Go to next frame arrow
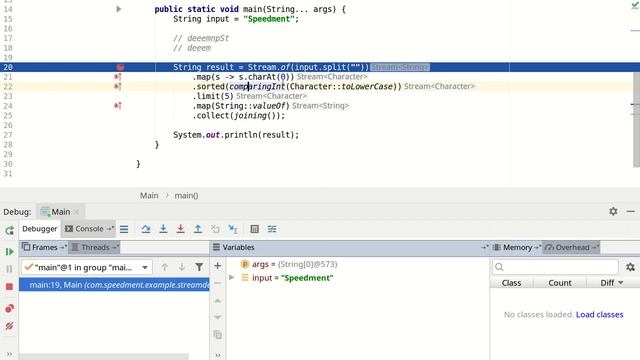This screenshot has height=360, width=640. pyautogui.click(x=182, y=267)
